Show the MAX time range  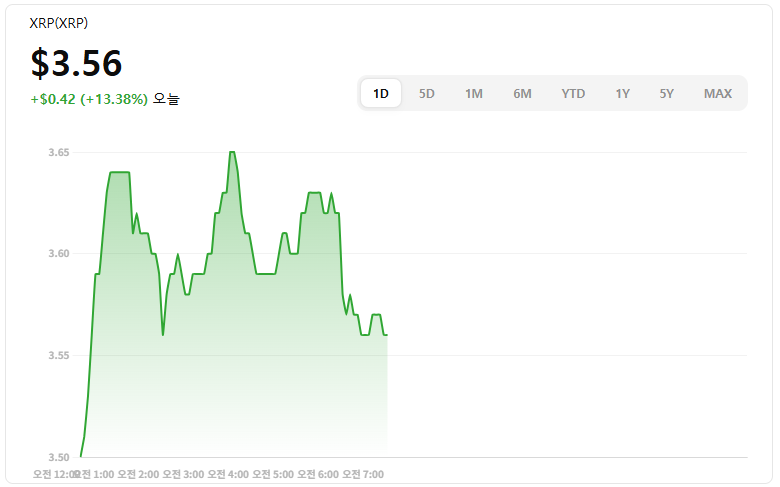pyautogui.click(x=718, y=94)
